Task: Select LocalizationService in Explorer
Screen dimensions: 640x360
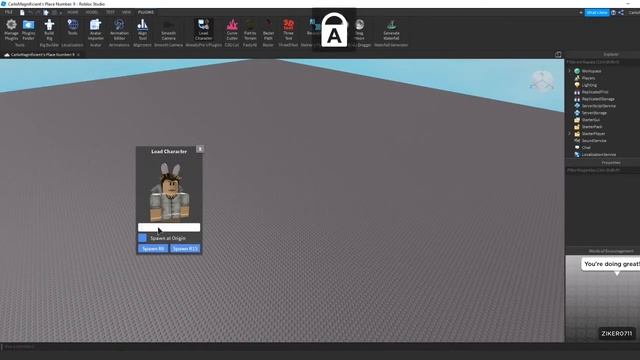Action: coord(598,154)
